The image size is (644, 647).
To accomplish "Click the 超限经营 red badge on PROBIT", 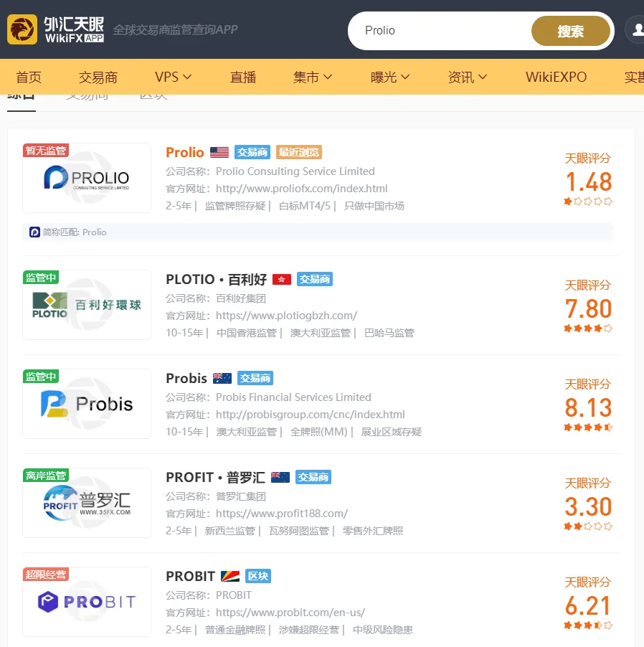I will pyautogui.click(x=45, y=574).
